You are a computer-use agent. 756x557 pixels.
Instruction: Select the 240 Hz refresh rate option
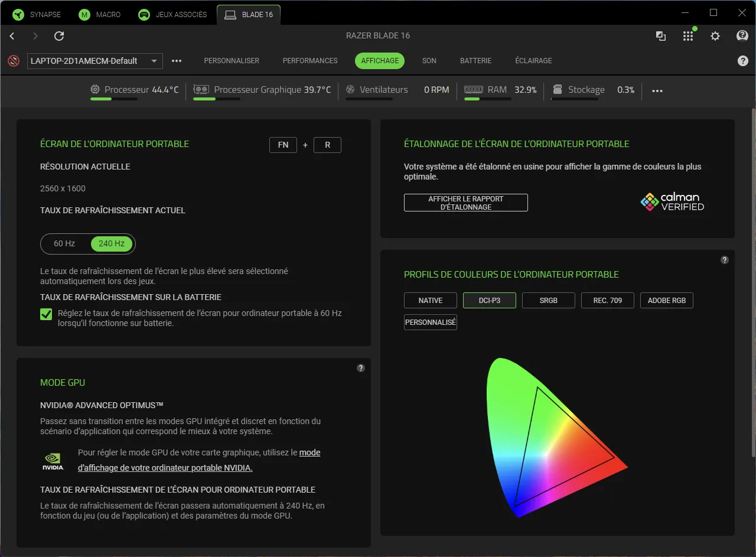pos(112,243)
